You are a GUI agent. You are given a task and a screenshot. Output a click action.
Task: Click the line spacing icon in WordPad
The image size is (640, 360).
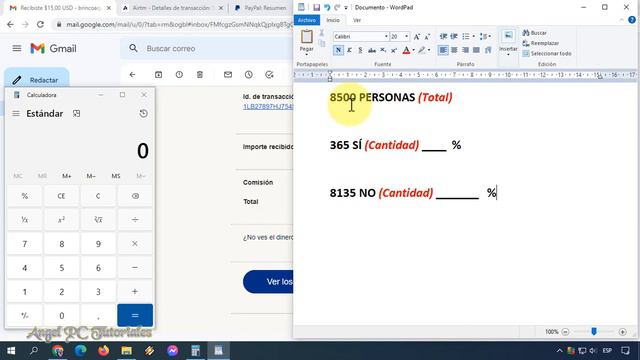pos(483,37)
